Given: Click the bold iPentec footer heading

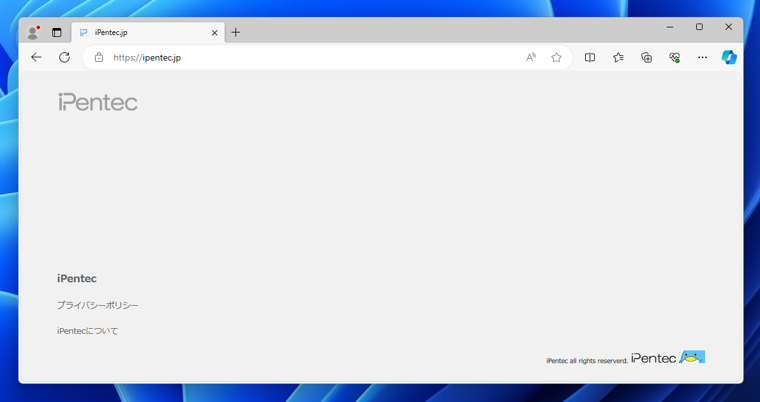Looking at the screenshot, I should [77, 278].
